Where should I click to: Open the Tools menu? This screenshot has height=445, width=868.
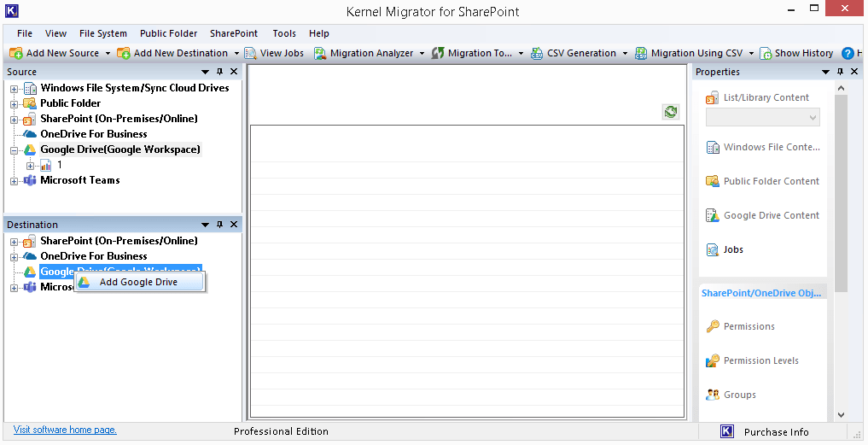[x=284, y=33]
